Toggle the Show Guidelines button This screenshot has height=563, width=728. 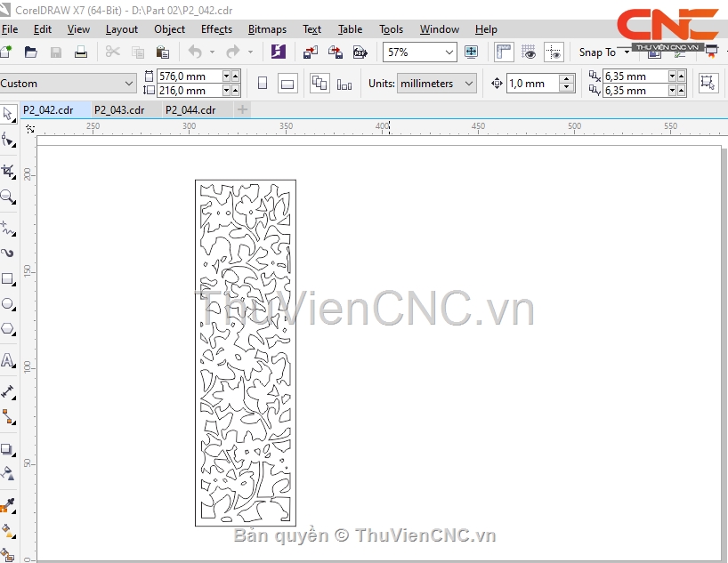(554, 52)
